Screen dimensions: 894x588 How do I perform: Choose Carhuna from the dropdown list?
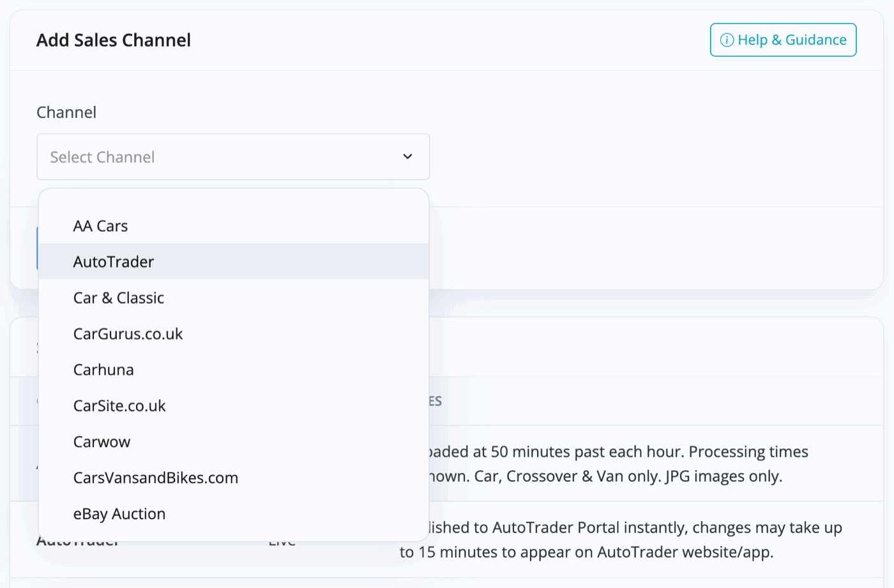pos(234,370)
